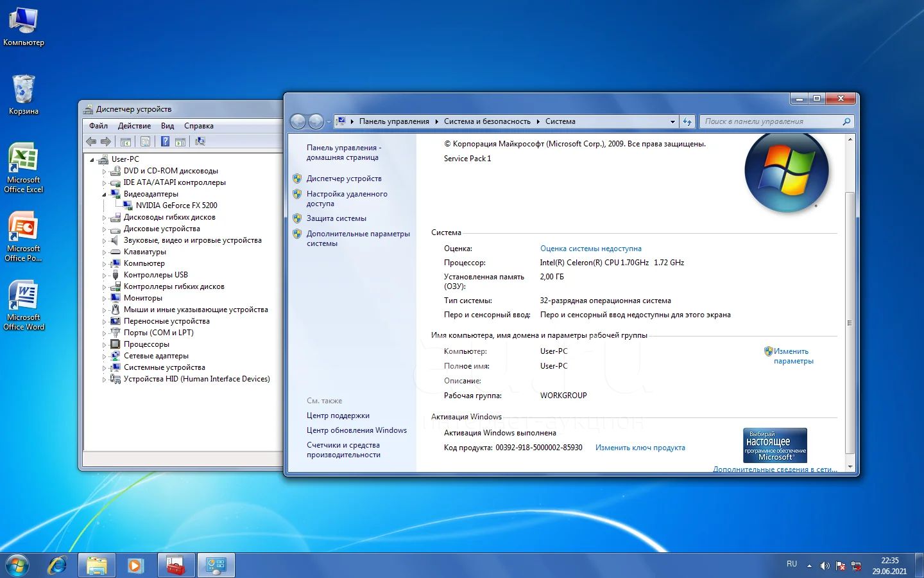This screenshot has height=578, width=924.
Task: Switch to the red toolbox taskbar window
Action: pyautogui.click(x=176, y=565)
